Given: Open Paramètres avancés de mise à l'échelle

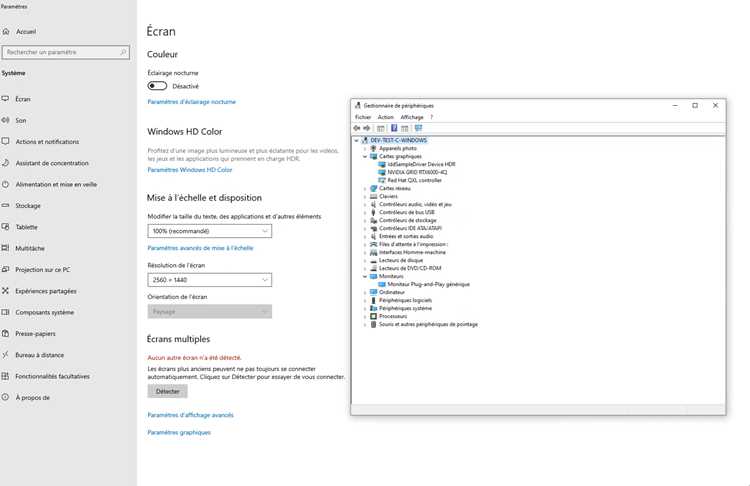Looking at the screenshot, I should (x=200, y=248).
